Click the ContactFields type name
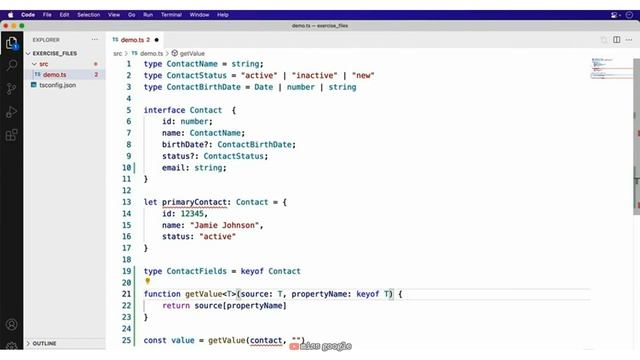The image size is (640, 360). tap(196, 271)
